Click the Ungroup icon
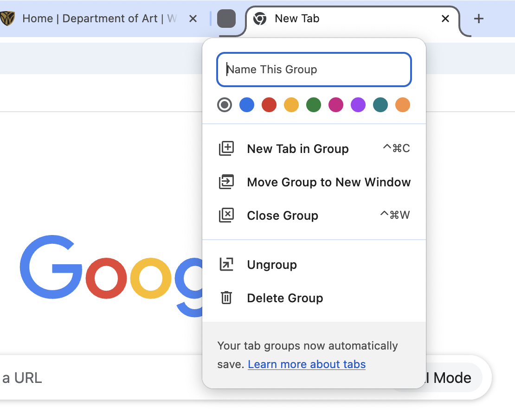 point(226,264)
